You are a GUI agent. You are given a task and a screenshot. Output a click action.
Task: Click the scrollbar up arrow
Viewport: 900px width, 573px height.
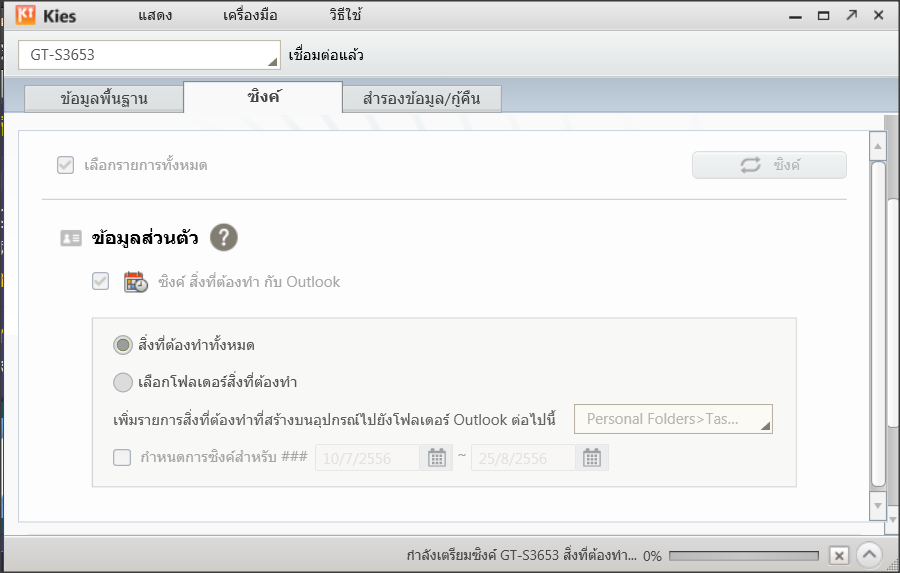click(x=878, y=146)
